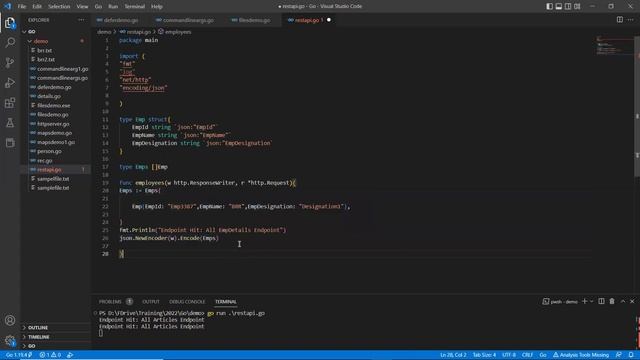Click Ln 28, Col 2 cursor position
Viewport: 640px width, 360px height.
coord(453,355)
